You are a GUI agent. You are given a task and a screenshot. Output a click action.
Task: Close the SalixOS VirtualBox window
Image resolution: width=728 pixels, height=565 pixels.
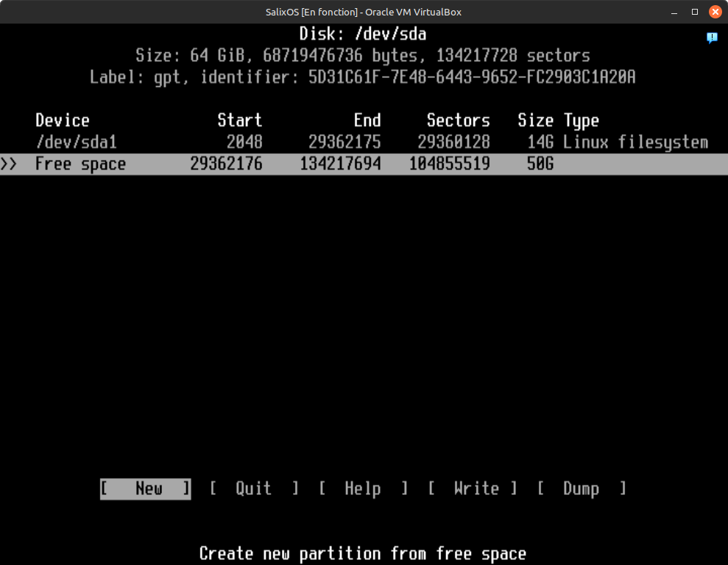click(715, 12)
